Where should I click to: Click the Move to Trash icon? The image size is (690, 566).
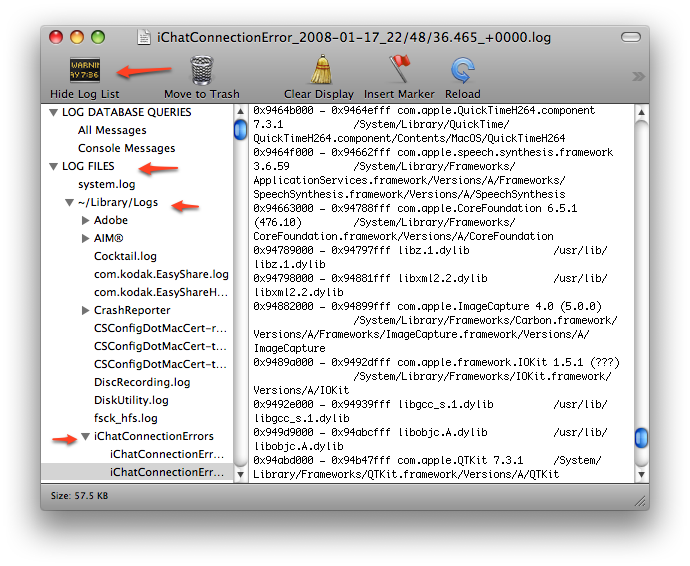click(x=202, y=70)
